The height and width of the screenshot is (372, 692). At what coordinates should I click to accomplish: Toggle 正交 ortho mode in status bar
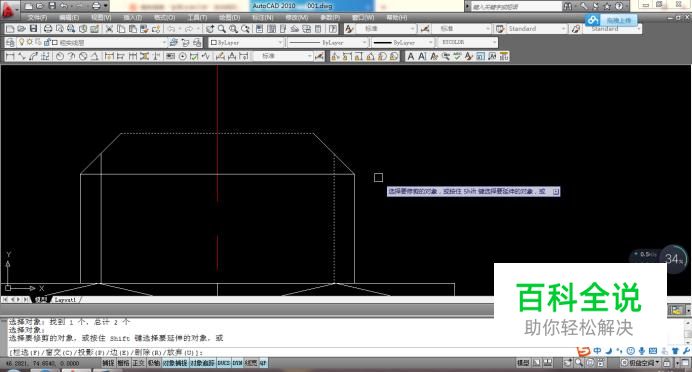tap(138, 363)
